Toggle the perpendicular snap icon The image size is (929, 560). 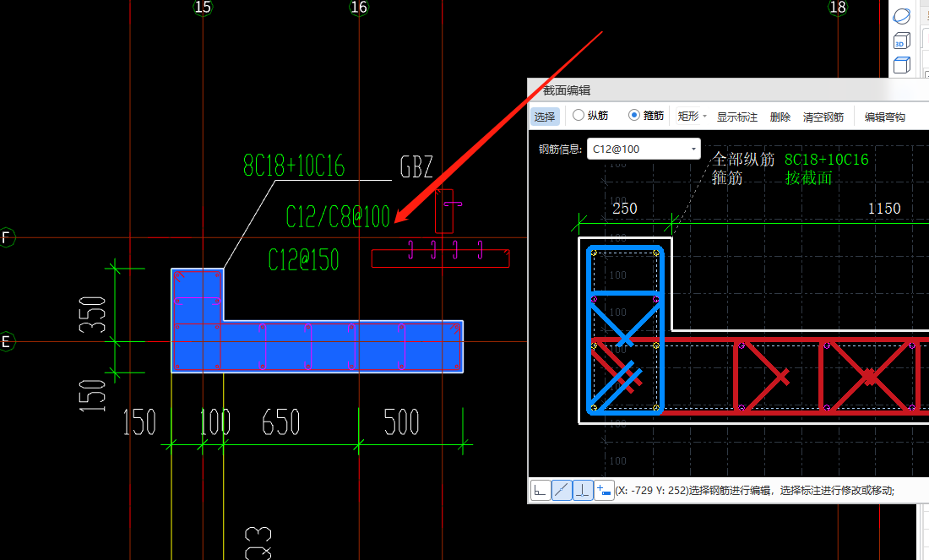tap(583, 490)
